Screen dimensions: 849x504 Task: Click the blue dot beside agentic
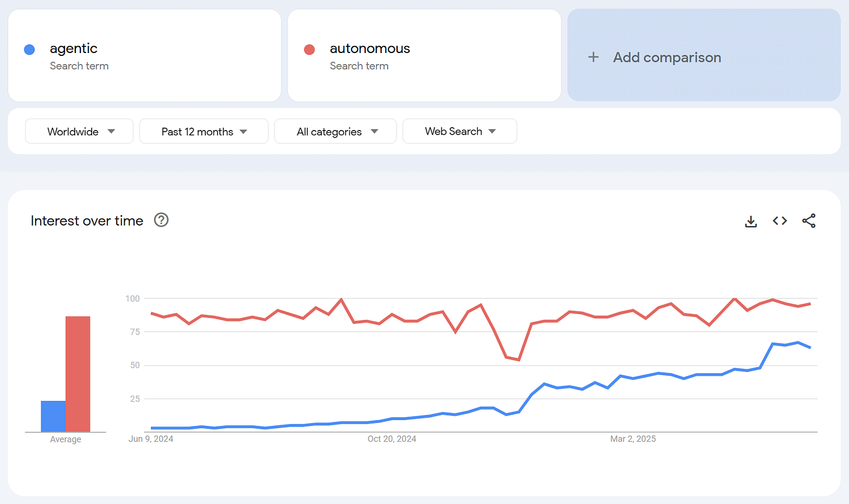coord(29,50)
